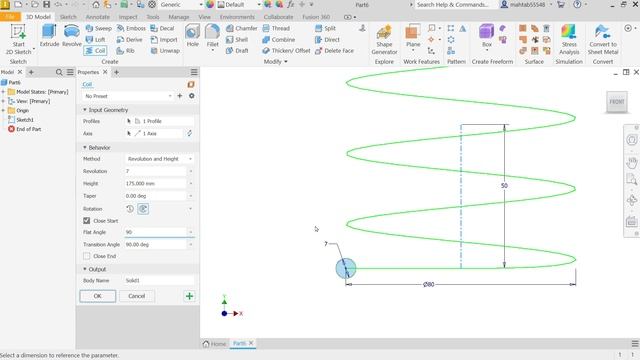Expand the Origin folder node
Screen dimensions: 640x360
pyautogui.click(x=3, y=111)
